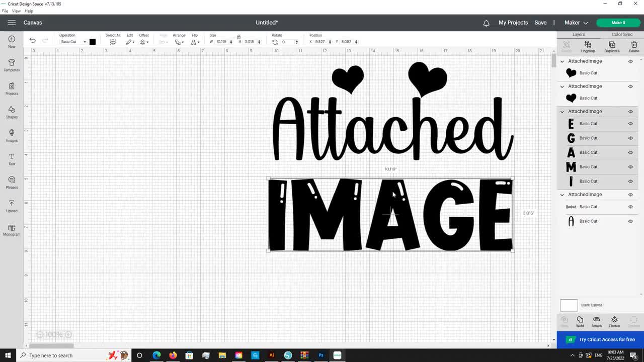
Task: Open the View menu
Action: coord(16,11)
